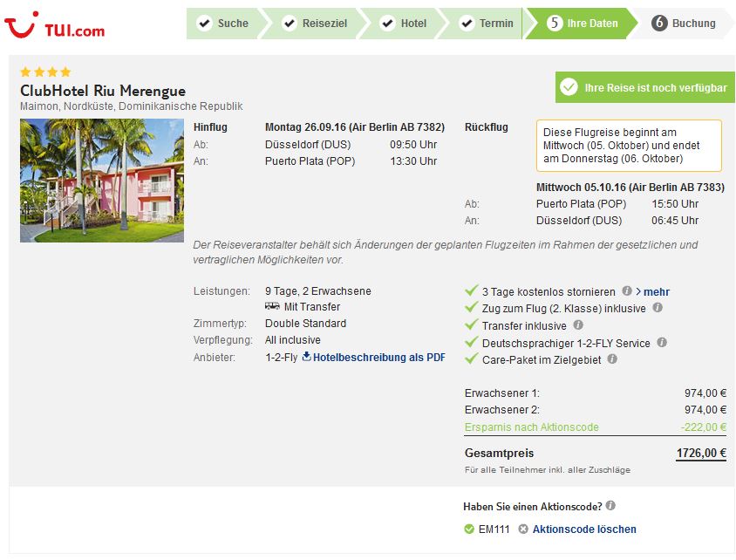The image size is (736, 560).
Task: Click info icon next to Zug zum Flug
Action: tap(658, 307)
